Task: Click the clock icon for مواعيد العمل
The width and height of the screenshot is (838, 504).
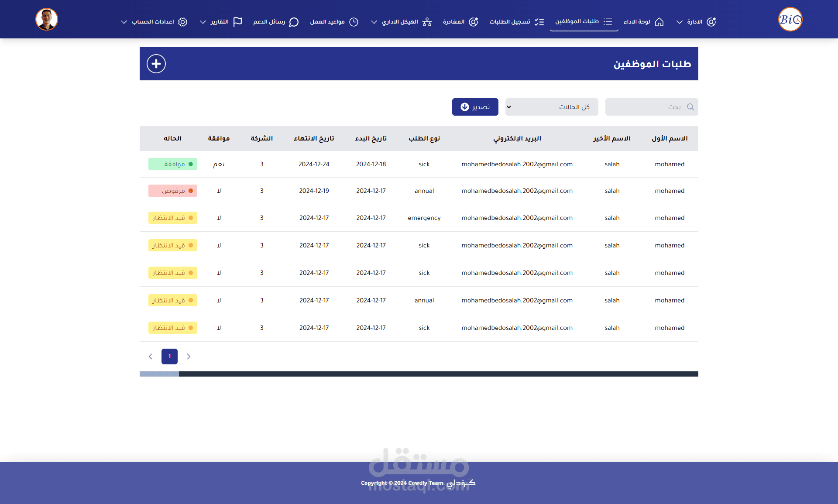Action: coord(354,22)
